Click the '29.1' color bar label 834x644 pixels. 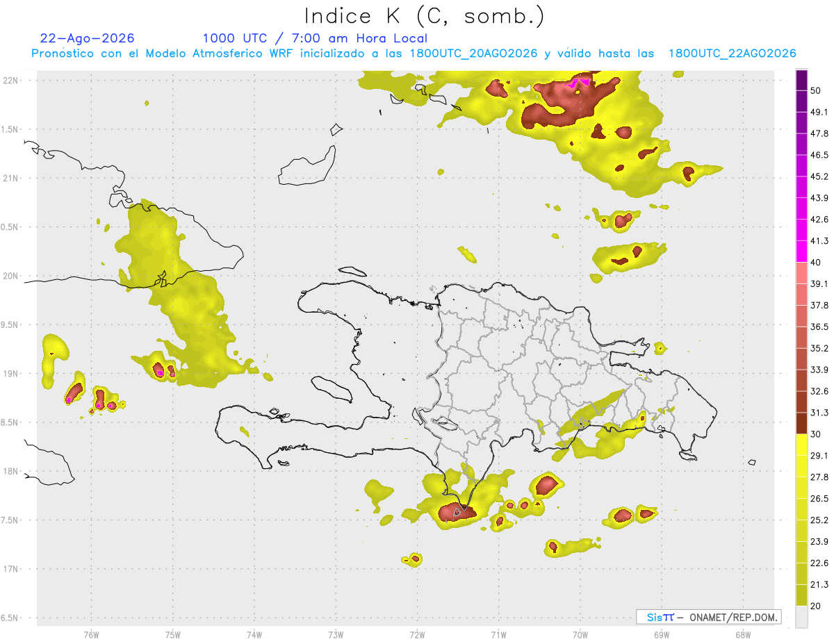(819, 456)
